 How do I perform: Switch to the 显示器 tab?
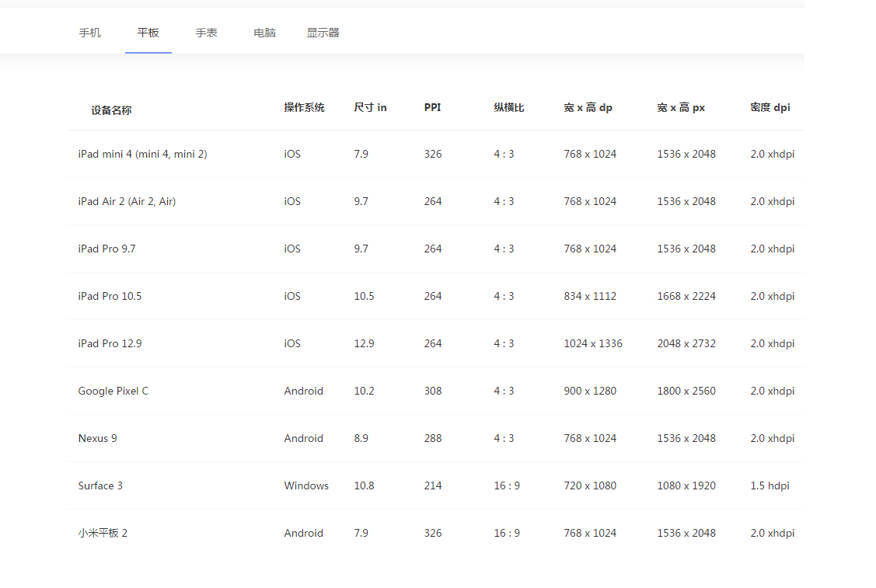[x=323, y=33]
